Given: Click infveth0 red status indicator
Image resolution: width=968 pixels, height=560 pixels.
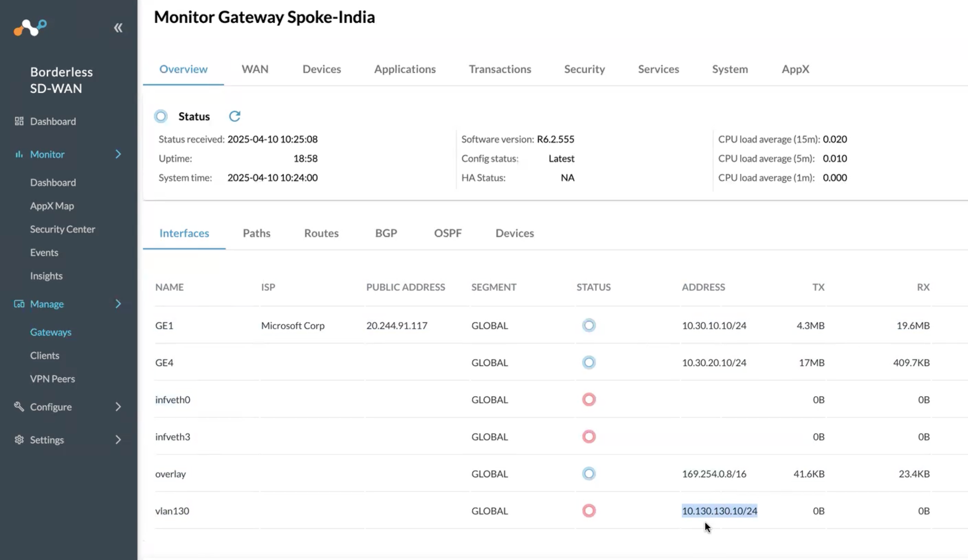Looking at the screenshot, I should [589, 399].
